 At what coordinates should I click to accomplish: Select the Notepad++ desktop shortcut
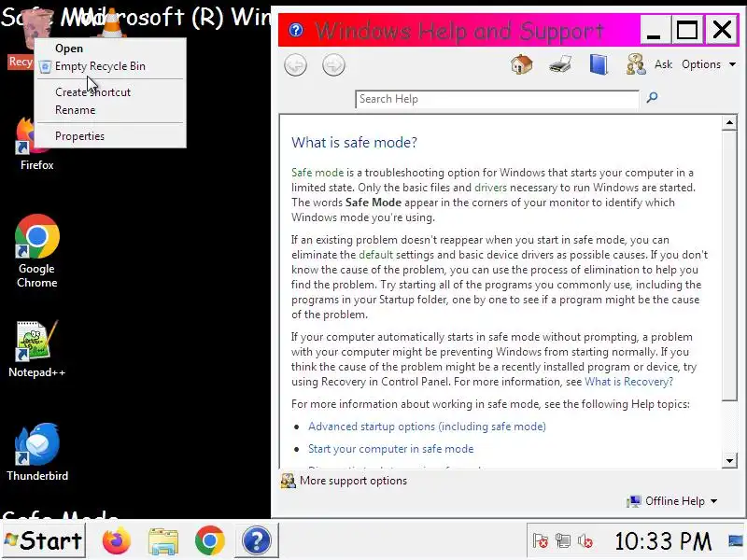pos(36,349)
